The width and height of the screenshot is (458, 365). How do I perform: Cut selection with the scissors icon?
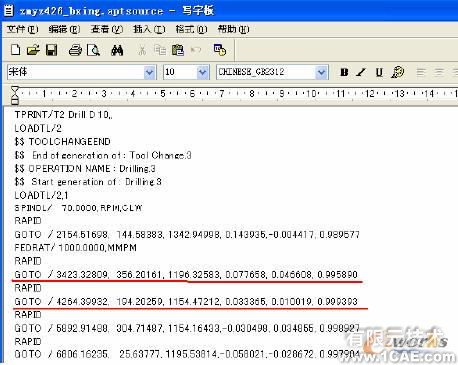(142, 50)
